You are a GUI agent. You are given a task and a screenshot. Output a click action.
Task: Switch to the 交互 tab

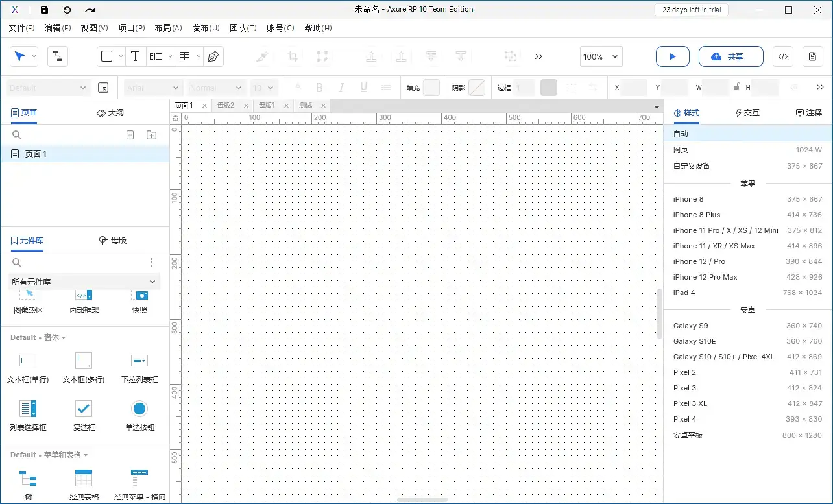(747, 112)
